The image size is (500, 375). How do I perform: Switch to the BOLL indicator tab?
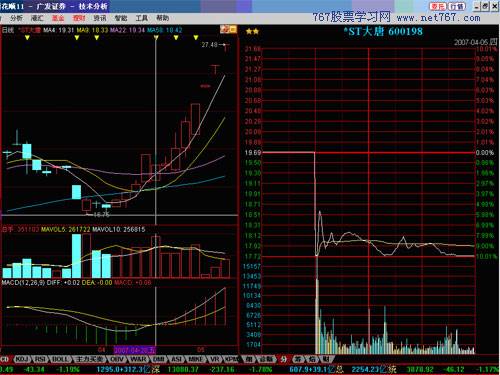point(60,359)
